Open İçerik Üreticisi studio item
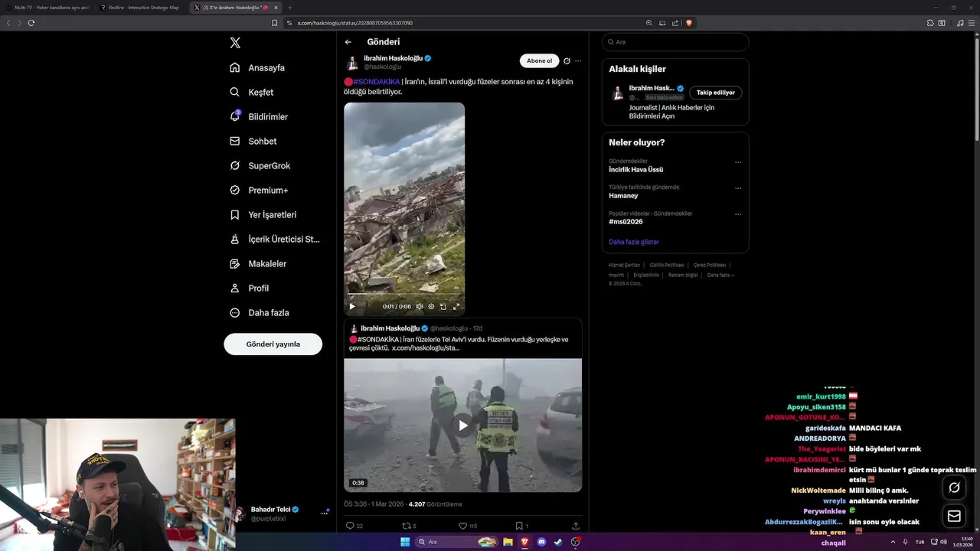This screenshot has height=551, width=980. (275, 239)
